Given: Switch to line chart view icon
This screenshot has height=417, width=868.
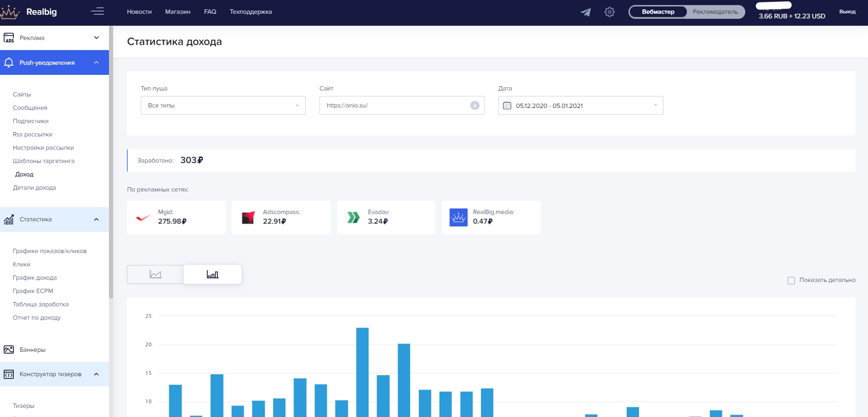Looking at the screenshot, I should 155,275.
